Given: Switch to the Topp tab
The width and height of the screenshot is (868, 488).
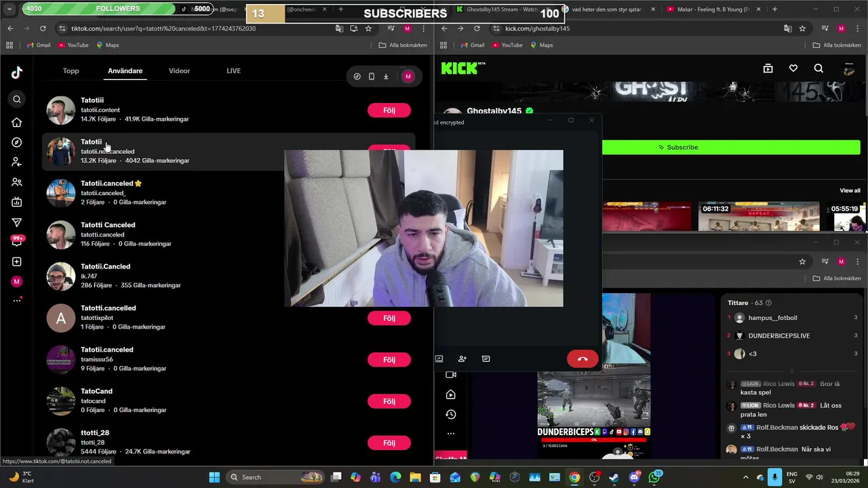Looking at the screenshot, I should point(71,70).
